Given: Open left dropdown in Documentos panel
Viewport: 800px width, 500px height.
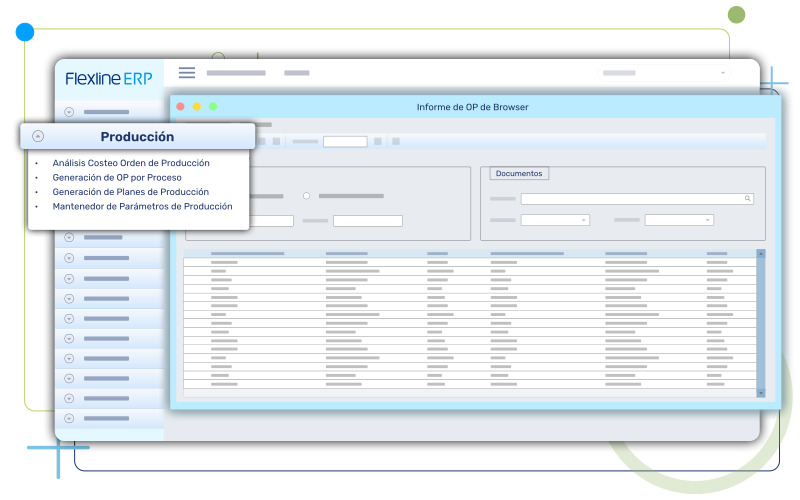Looking at the screenshot, I should click(x=555, y=220).
